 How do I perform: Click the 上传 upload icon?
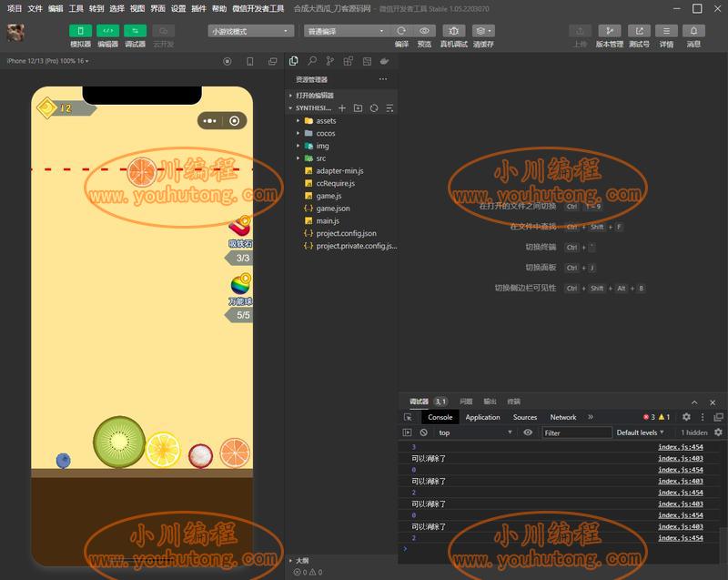[580, 31]
